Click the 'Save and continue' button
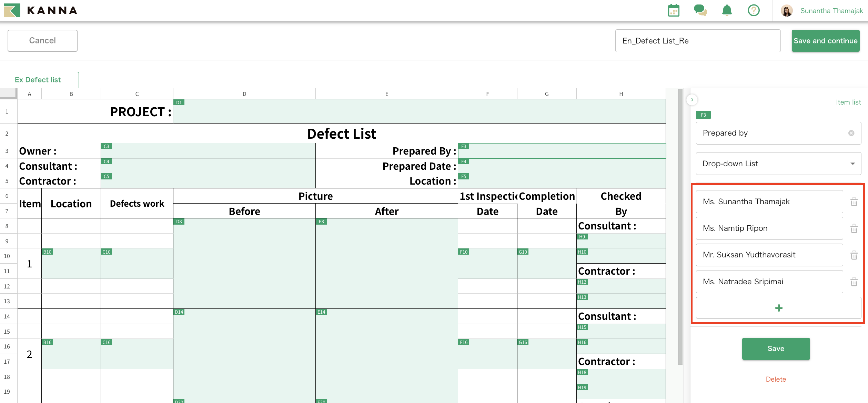 click(826, 40)
